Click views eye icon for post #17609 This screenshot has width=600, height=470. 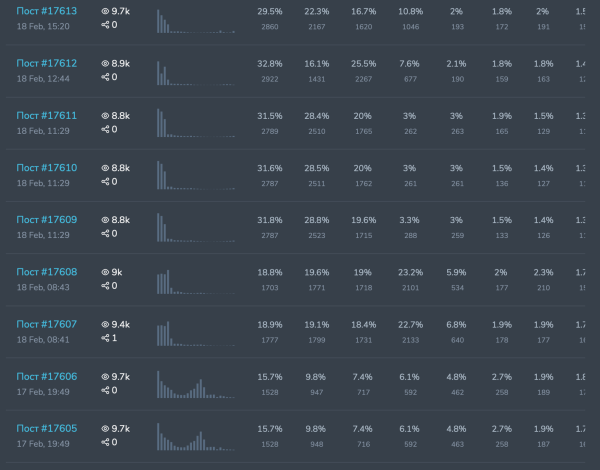pyautogui.click(x=106, y=219)
